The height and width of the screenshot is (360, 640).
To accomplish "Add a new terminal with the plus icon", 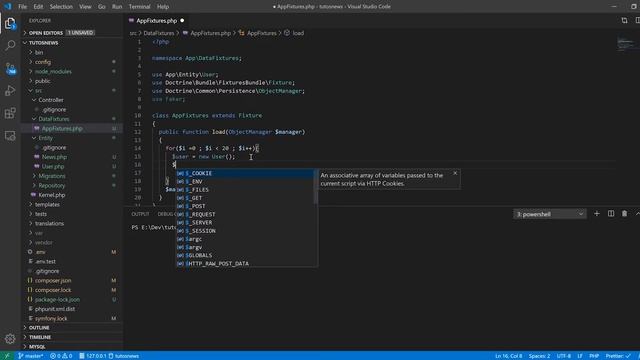I will coord(597,213).
